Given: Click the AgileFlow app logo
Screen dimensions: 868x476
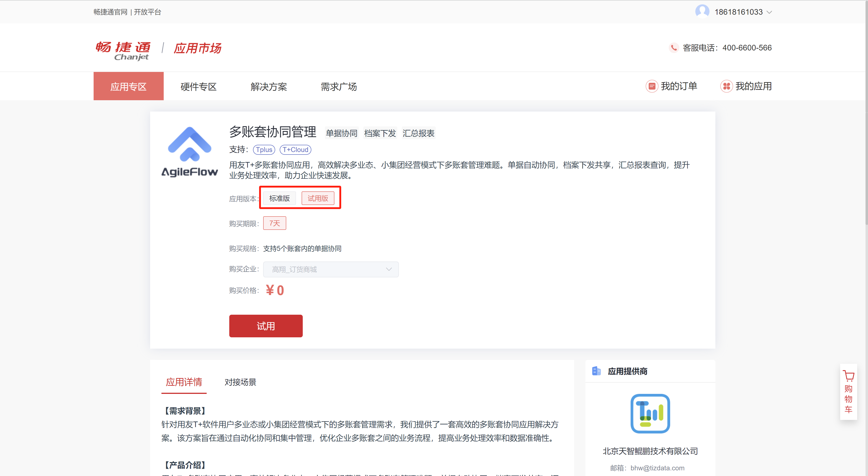Looking at the screenshot, I should (190, 152).
